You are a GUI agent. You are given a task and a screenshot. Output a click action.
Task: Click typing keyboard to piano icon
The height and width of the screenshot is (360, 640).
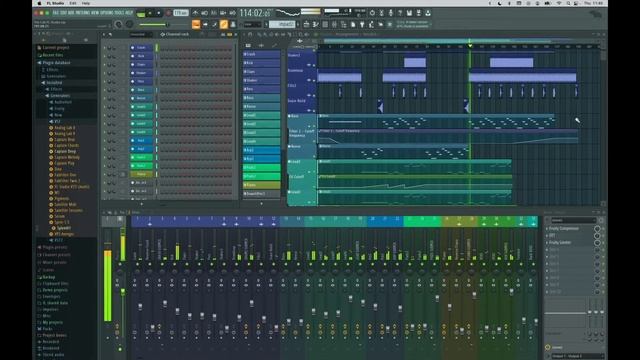(196, 24)
